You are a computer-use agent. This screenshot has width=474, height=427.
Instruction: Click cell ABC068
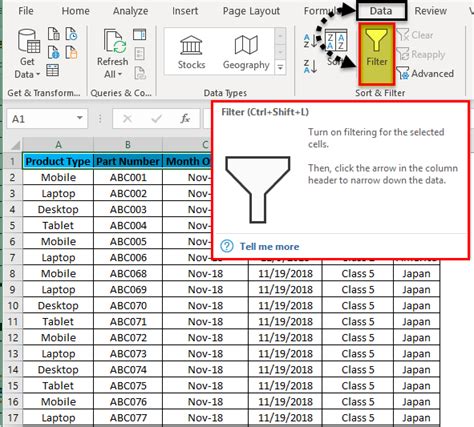(128, 274)
